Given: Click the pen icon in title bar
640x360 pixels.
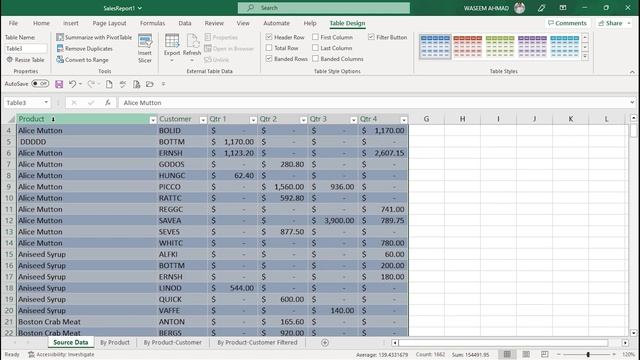Looking at the screenshot, I should [x=542, y=8].
